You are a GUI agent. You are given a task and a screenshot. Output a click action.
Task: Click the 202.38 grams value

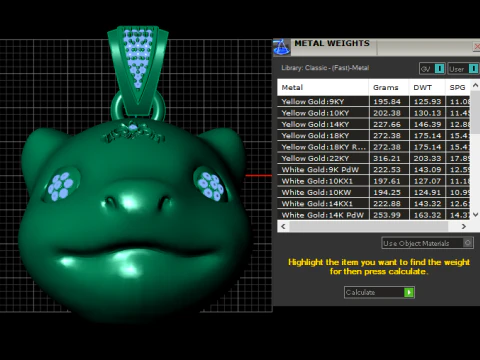click(x=387, y=113)
